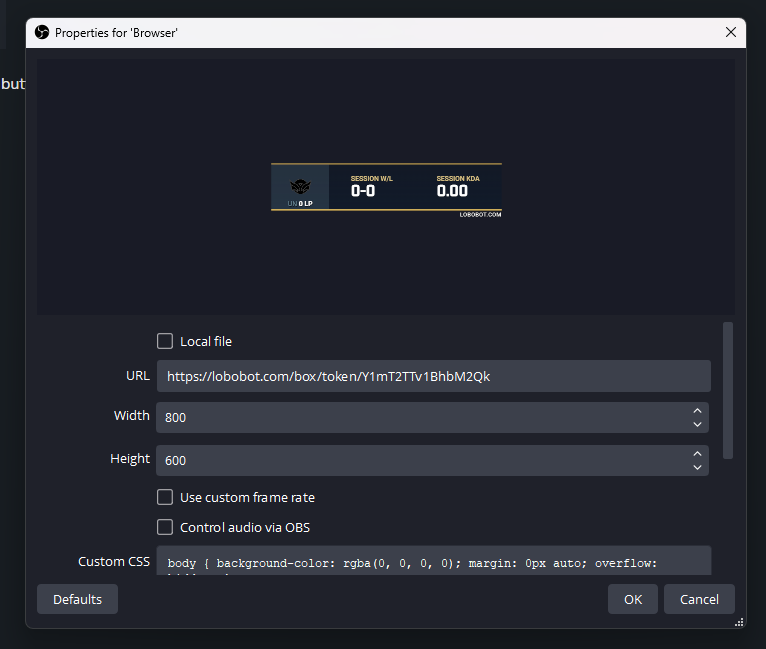Enable Control audio via OBS

click(165, 527)
